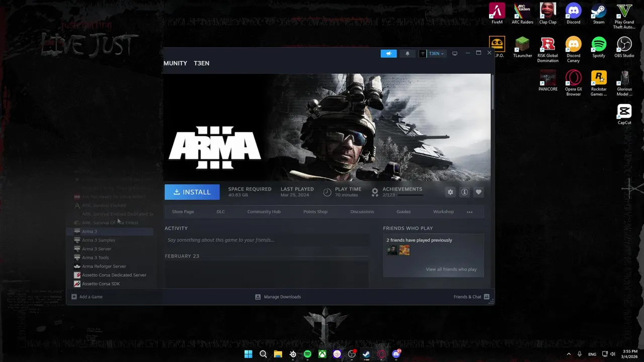Show hidden system tray icons chevron

[x=569, y=354]
